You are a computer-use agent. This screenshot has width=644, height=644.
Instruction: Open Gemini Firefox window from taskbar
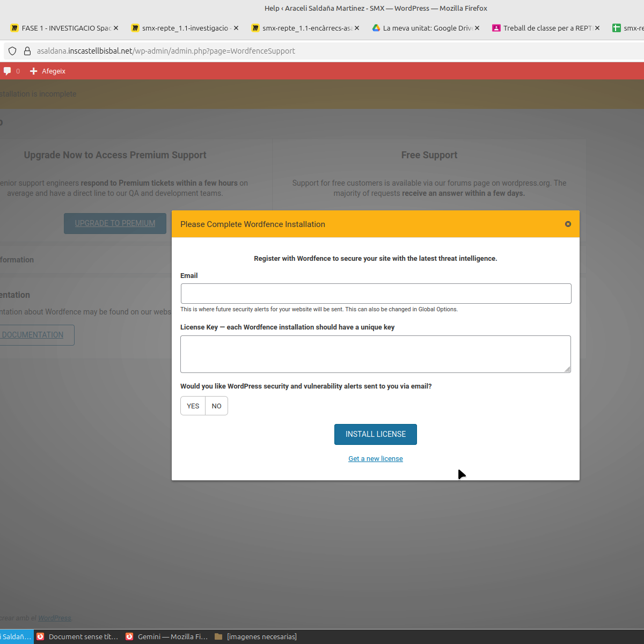tap(167, 636)
